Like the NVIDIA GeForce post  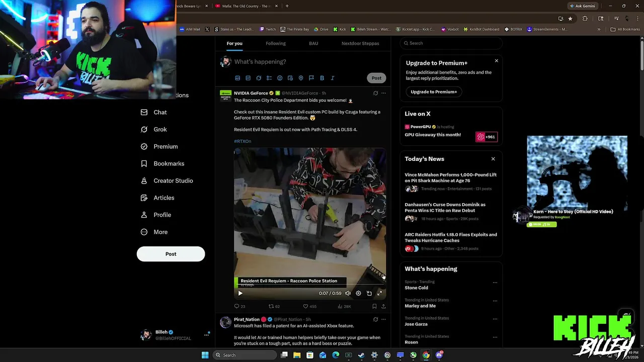309,306
